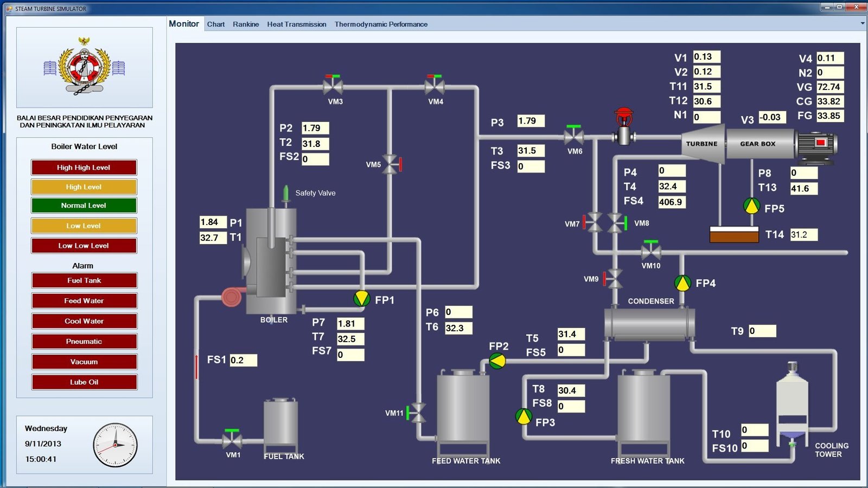Open the Heat Transmission tab
The image size is (868, 488).
point(296,24)
